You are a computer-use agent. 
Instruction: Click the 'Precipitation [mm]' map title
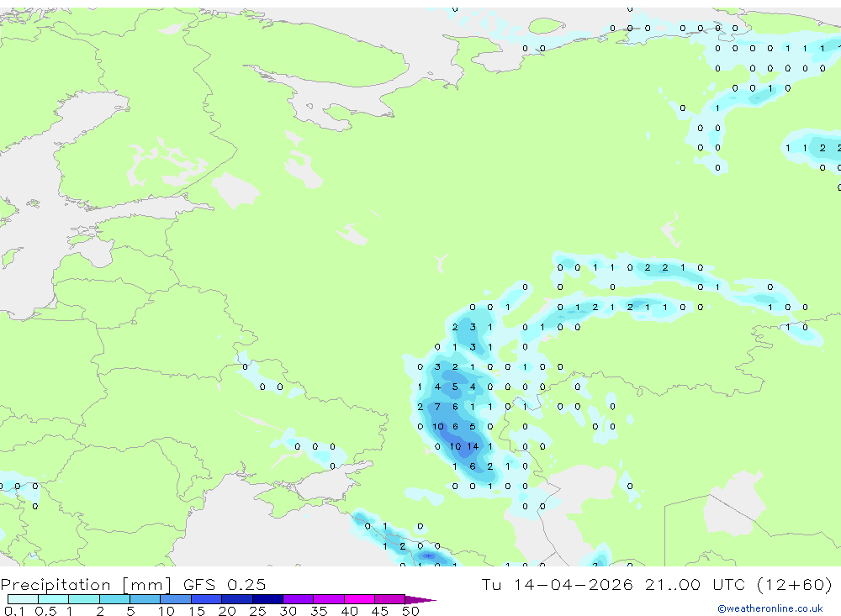(86, 584)
